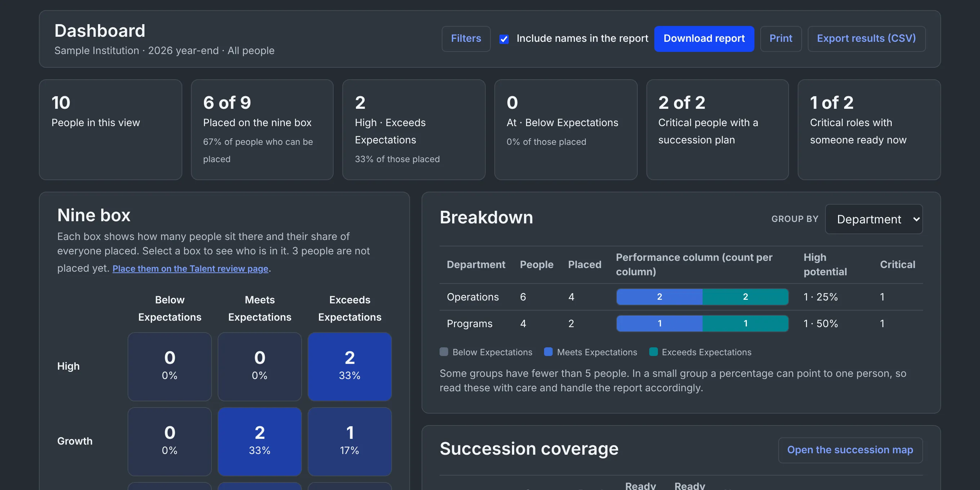Screen dimensions: 980x490
Task: Open the Filters panel
Action: click(x=465, y=39)
